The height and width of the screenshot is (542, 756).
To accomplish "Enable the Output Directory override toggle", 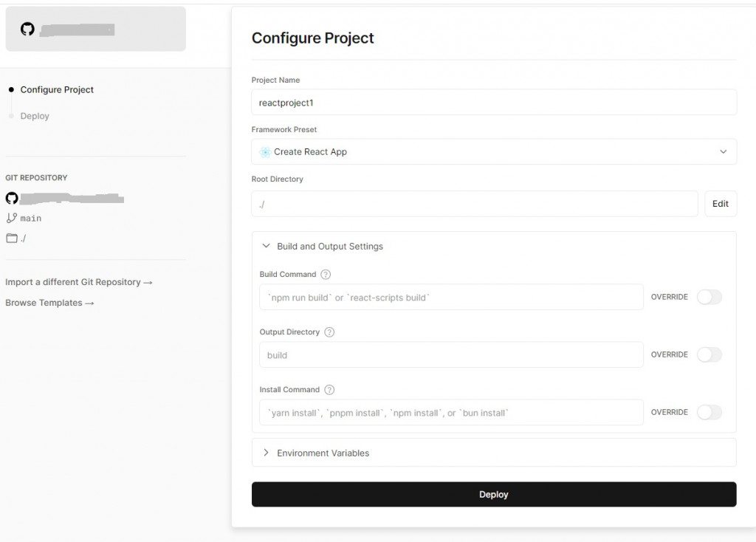I will pyautogui.click(x=709, y=354).
